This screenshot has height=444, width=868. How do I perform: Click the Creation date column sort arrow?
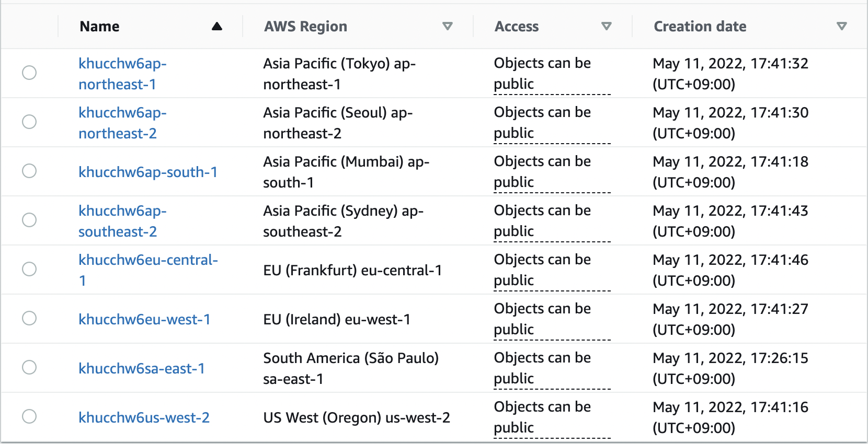(x=841, y=27)
